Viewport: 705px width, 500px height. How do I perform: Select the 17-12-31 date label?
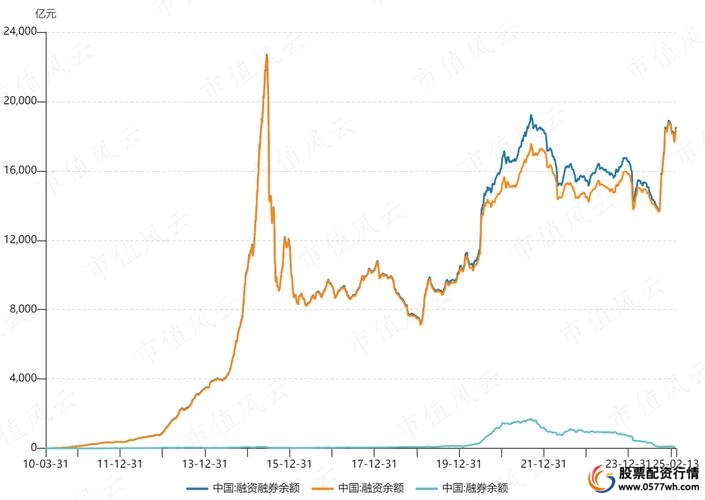pyautogui.click(x=373, y=463)
